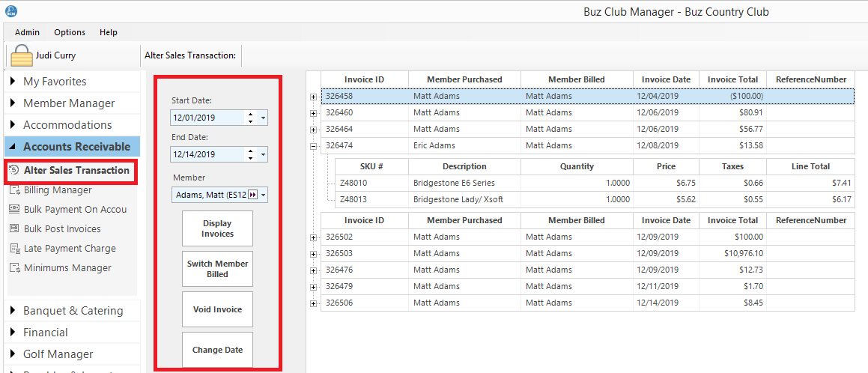Expand invoice 326458 row
Viewport: 868px width, 373px height.
click(313, 96)
